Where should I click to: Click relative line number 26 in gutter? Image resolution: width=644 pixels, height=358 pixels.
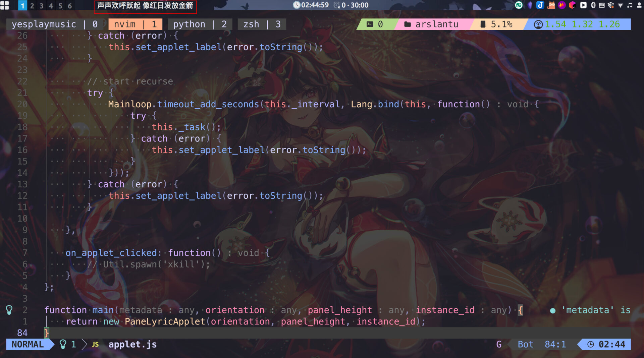(x=22, y=36)
